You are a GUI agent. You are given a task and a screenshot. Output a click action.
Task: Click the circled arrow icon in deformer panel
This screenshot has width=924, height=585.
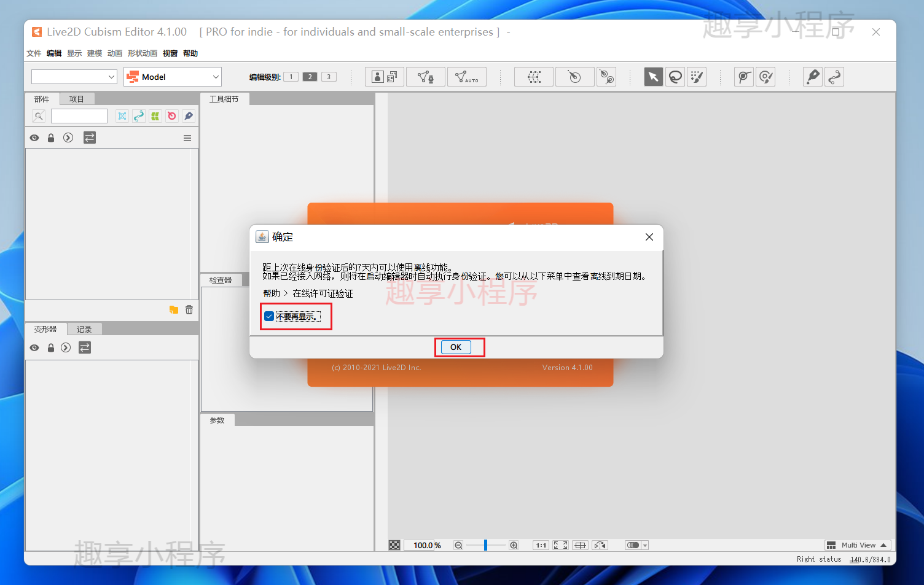coord(66,347)
